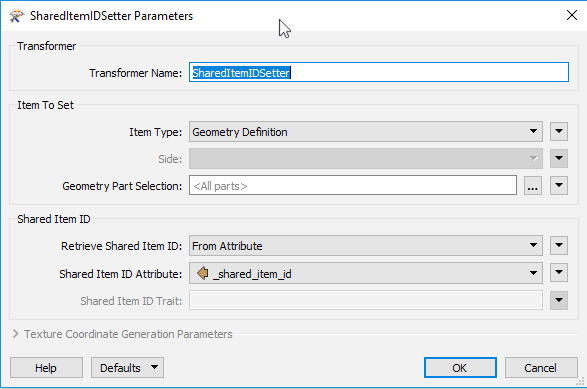Image resolution: width=587 pixels, height=389 pixels.
Task: Click the Cancel button
Action: tap(541, 368)
